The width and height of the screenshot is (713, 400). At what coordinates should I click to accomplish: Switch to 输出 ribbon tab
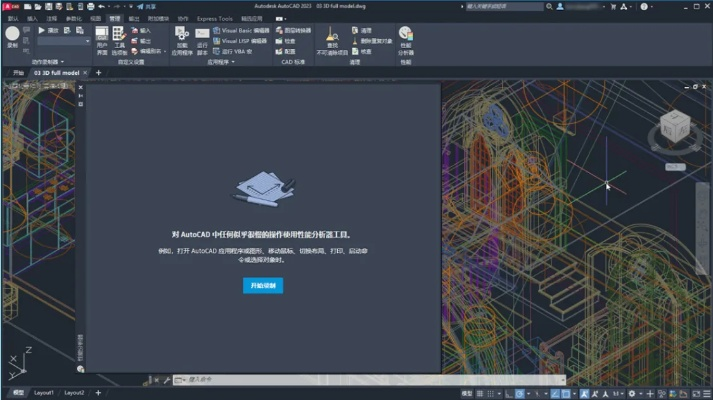134,19
